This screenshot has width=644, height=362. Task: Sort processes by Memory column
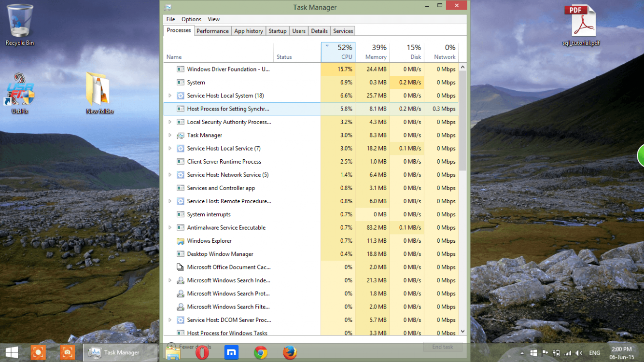click(373, 52)
